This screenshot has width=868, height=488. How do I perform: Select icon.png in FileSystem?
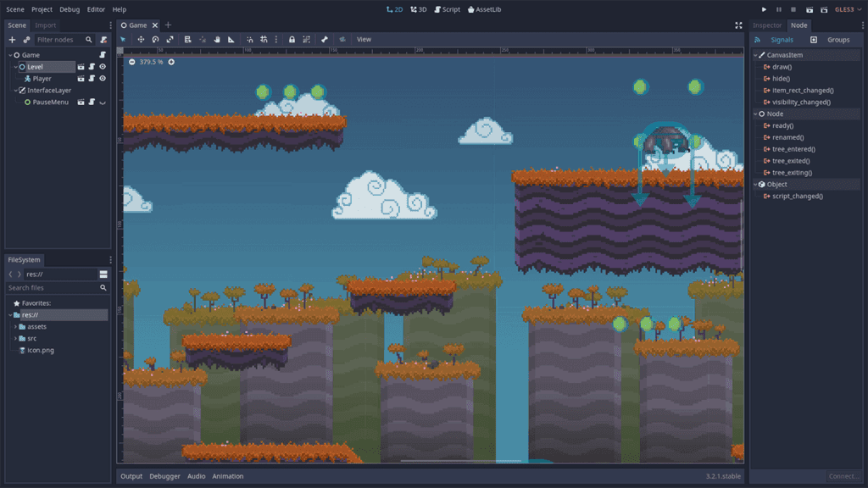[x=41, y=350]
